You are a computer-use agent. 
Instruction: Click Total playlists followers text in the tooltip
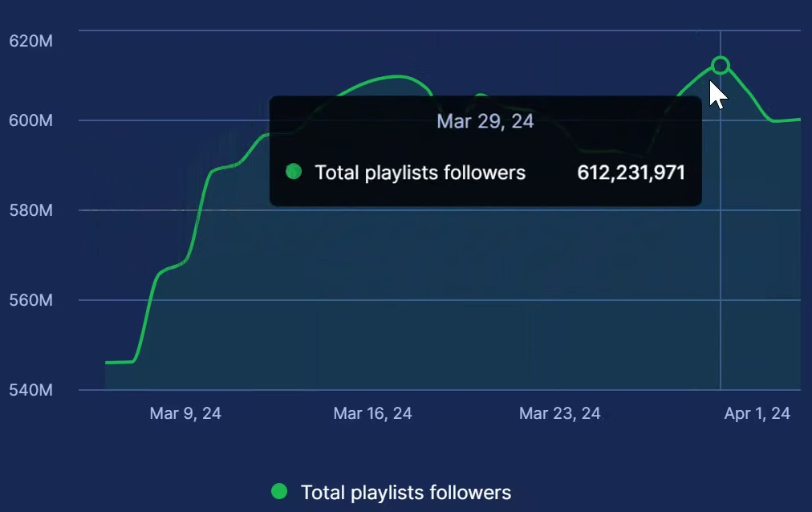pyautogui.click(x=420, y=172)
